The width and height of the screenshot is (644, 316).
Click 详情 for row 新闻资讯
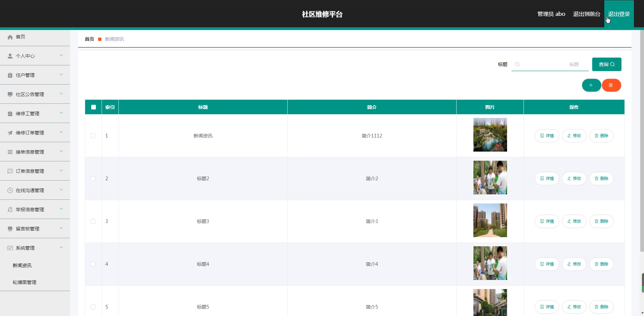(x=547, y=136)
